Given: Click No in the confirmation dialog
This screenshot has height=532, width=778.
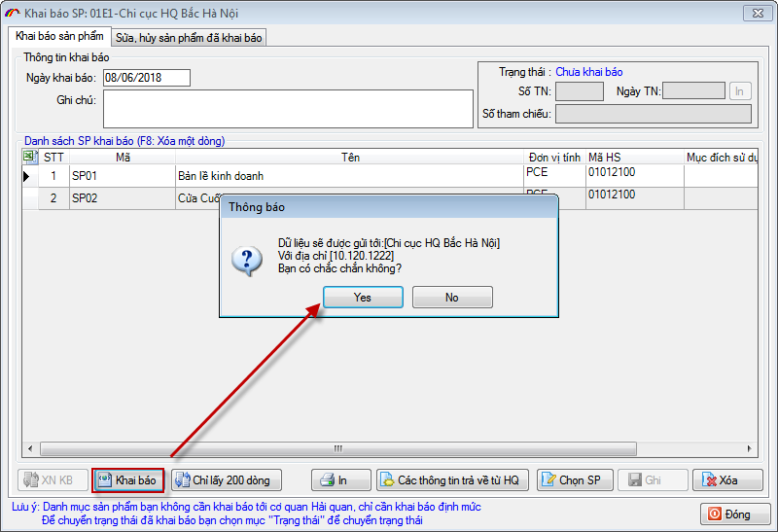Looking at the screenshot, I should (452, 298).
